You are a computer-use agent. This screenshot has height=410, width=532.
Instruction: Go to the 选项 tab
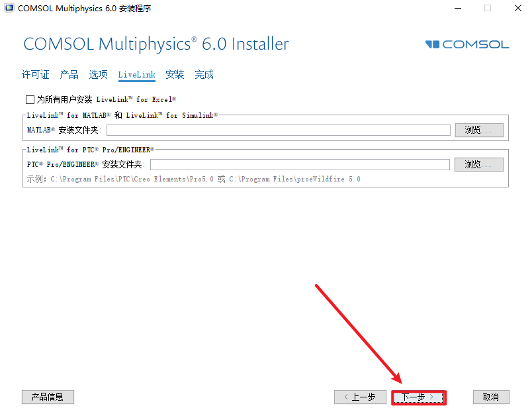pyautogui.click(x=98, y=74)
